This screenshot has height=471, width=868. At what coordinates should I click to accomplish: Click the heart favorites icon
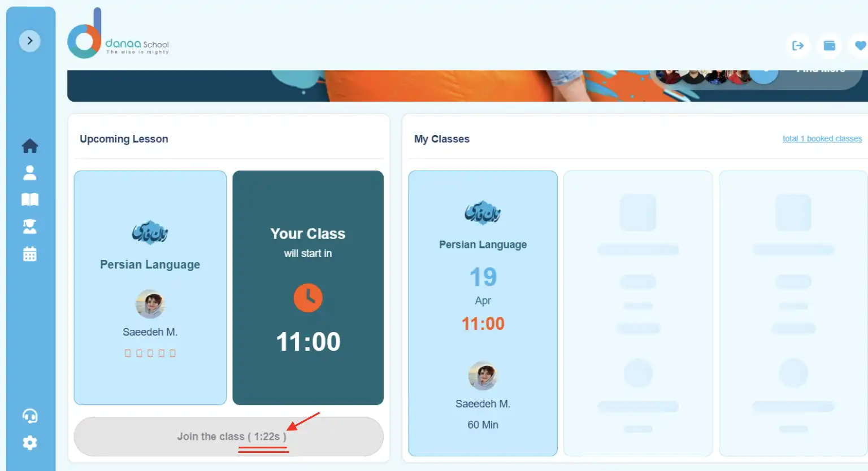[x=860, y=46]
